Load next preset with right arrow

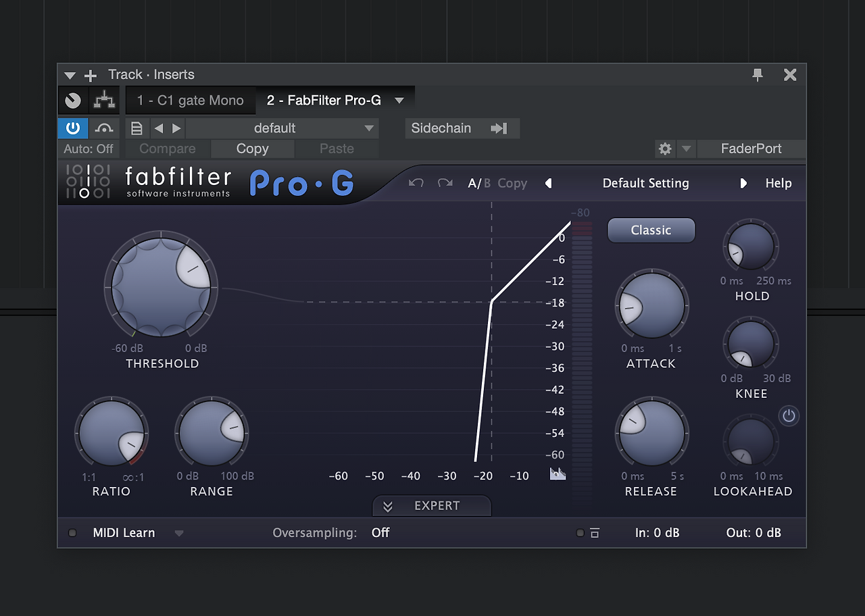[x=176, y=128]
